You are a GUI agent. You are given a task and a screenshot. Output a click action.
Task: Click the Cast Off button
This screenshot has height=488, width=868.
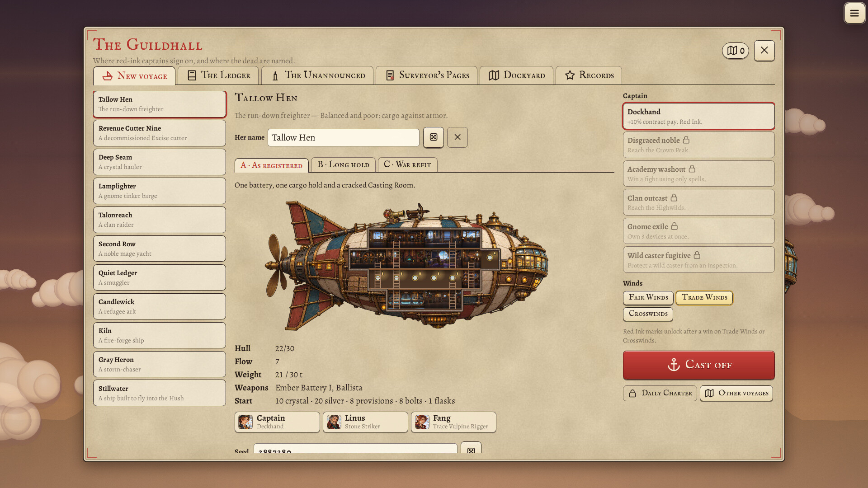pyautogui.click(x=698, y=365)
